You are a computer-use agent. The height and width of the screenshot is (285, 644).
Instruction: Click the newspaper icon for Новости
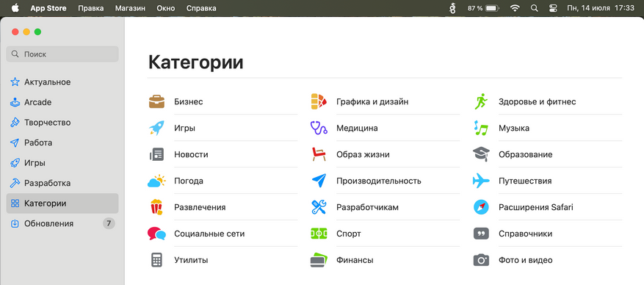tap(156, 154)
